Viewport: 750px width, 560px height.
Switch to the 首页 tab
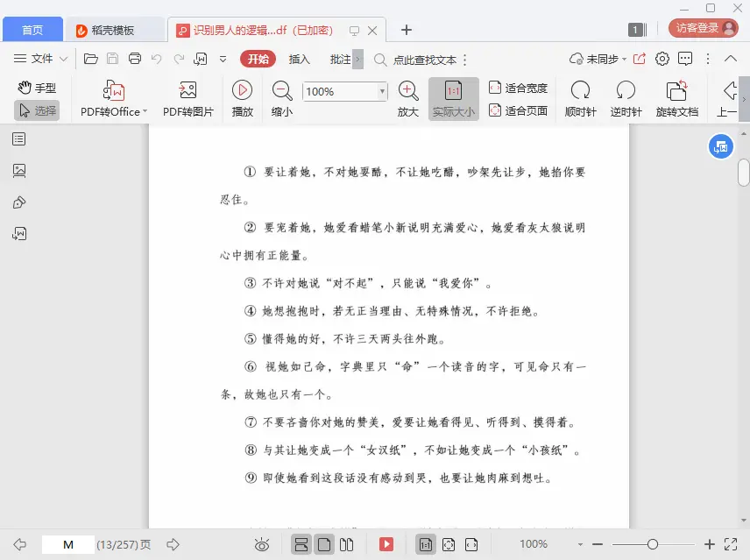coord(32,30)
